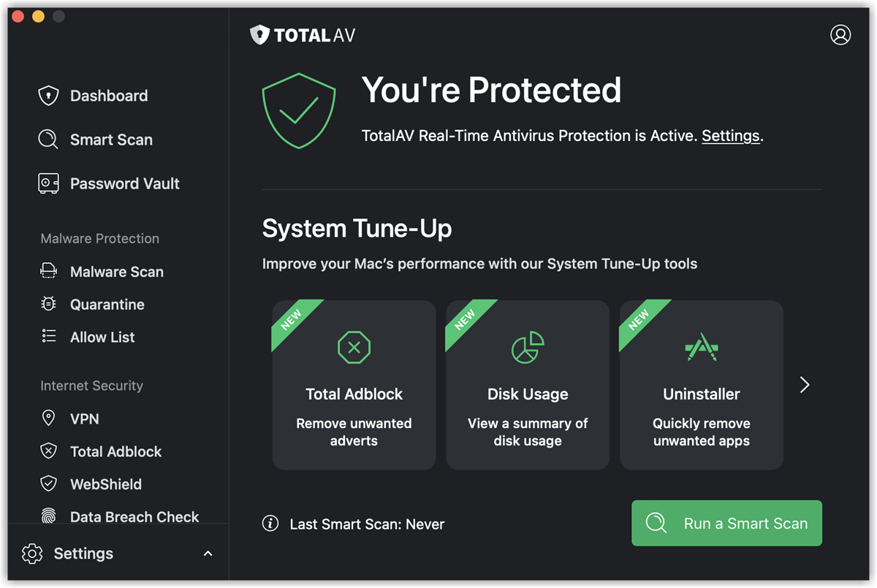Click the Data Breach Check fingerprint icon
This screenshot has height=588, width=877.
pyautogui.click(x=48, y=516)
